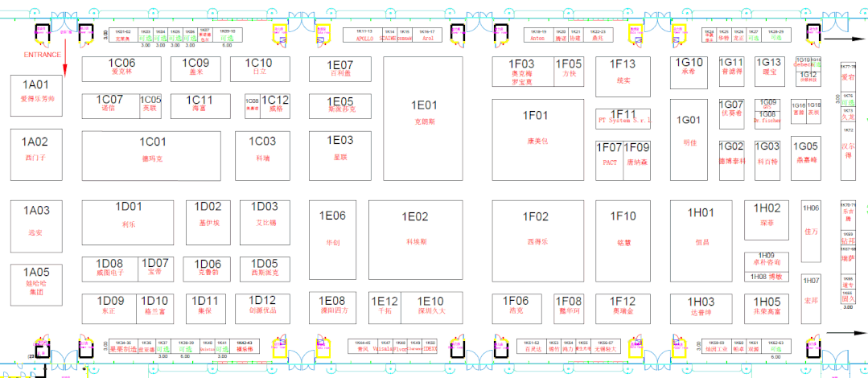Click booth 1A05
868x378 pixels.
(x=36, y=282)
